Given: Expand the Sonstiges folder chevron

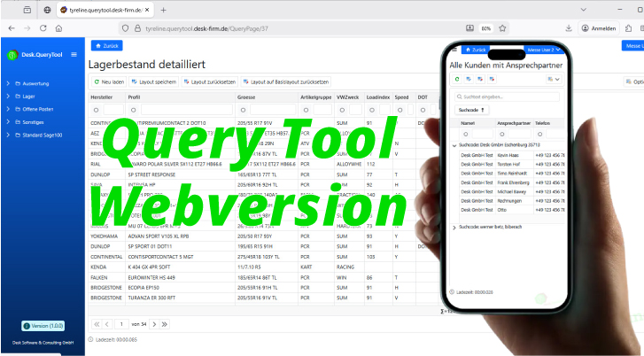Looking at the screenshot, I should pos(8,122).
